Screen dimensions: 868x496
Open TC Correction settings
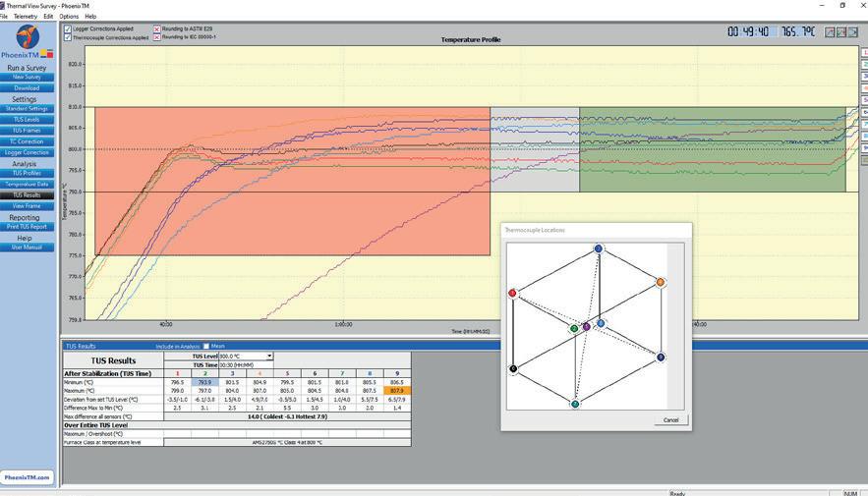tap(28, 141)
